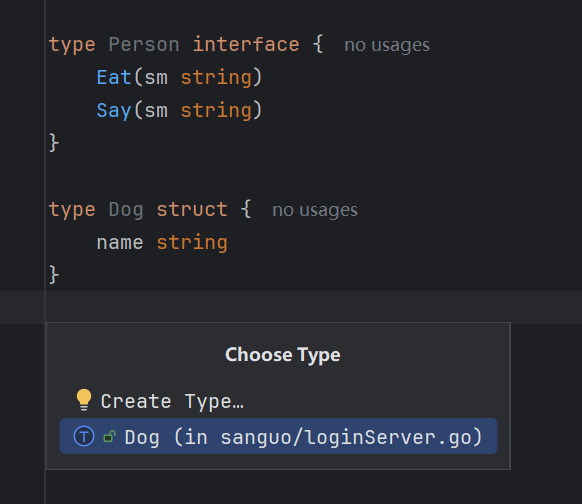
Task: Click the interface keyword
Action: pyautogui.click(x=246, y=45)
